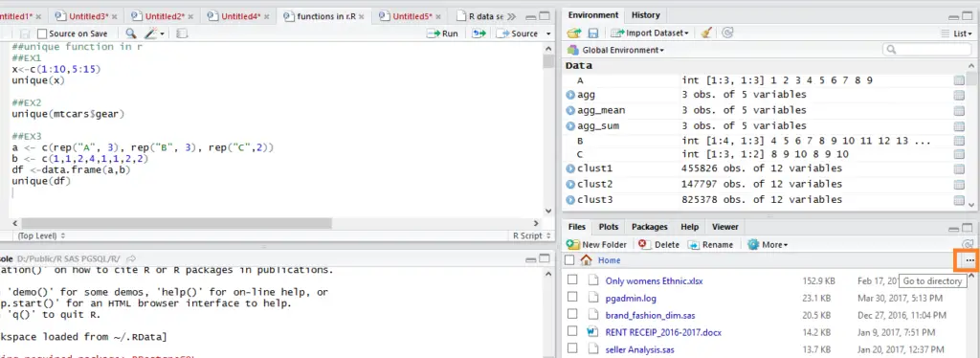Click the find/replace magnifier icon

(x=130, y=34)
